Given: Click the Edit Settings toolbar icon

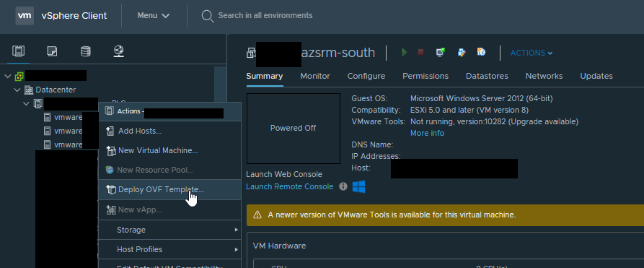Looking at the screenshot, I should coord(462,52).
